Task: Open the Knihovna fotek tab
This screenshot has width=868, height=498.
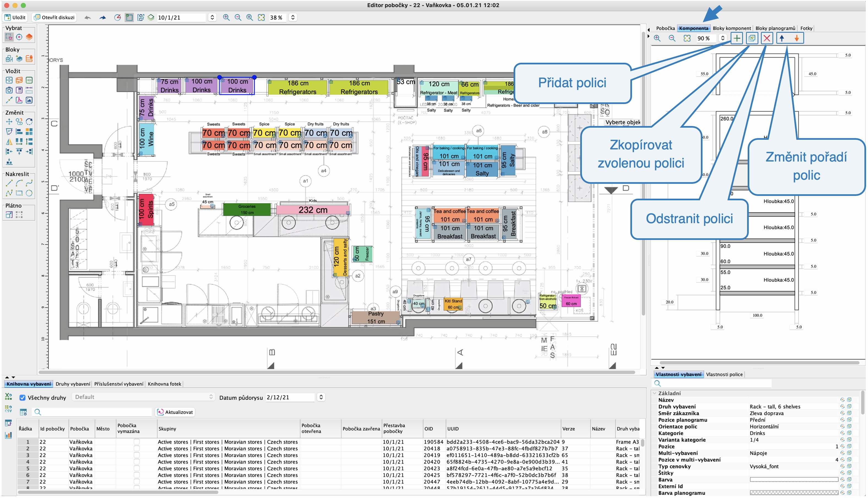Action: tap(164, 384)
